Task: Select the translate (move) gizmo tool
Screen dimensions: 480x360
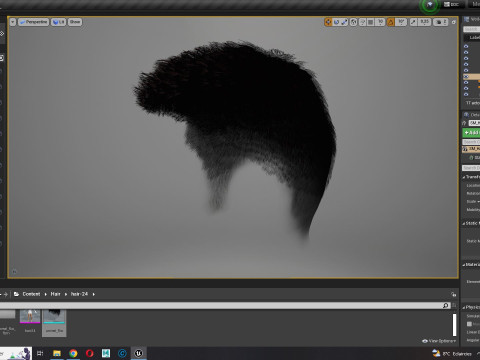Action: 328,22
